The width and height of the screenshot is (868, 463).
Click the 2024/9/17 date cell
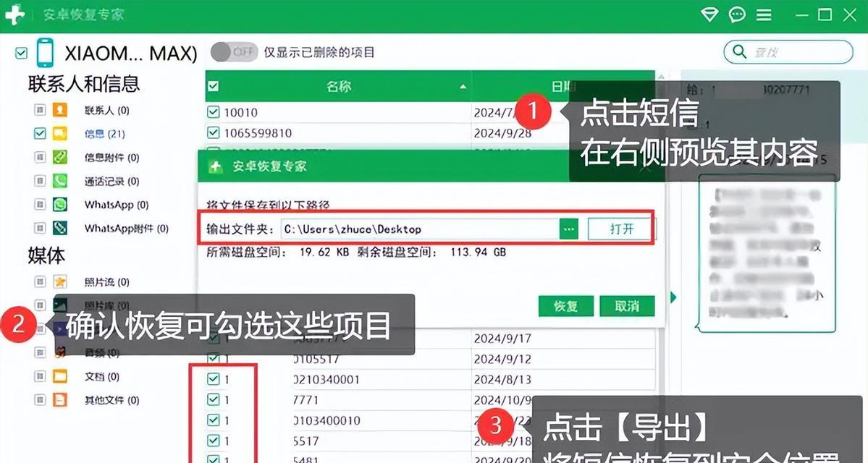[502, 338]
